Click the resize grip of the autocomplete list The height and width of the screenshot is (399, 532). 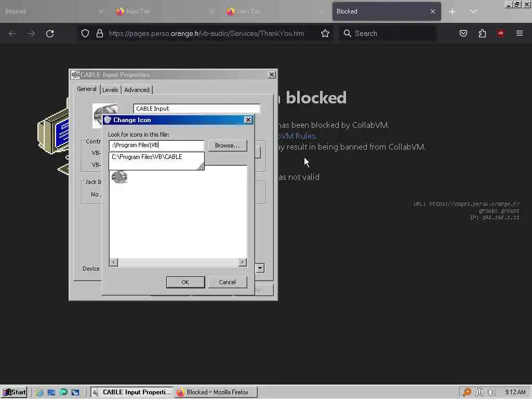(201, 166)
